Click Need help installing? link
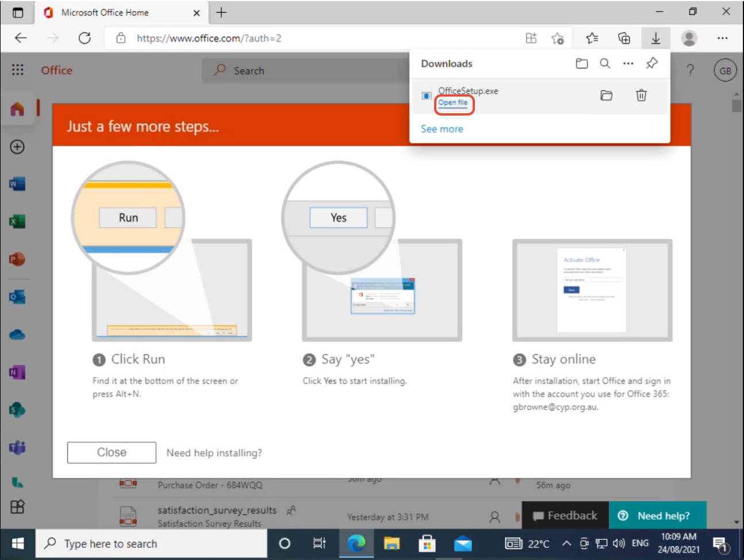 (214, 453)
